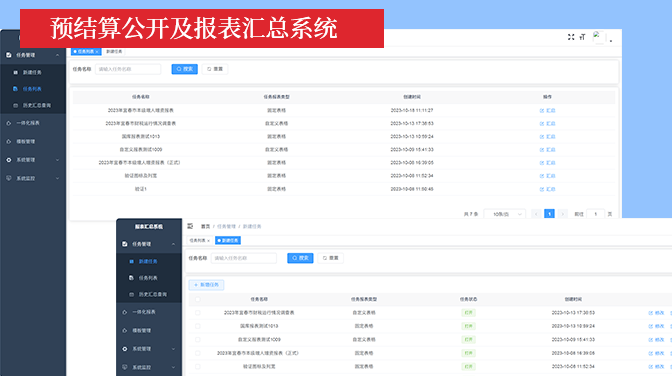Viewport: 672px width, 376px height.
Task: Expand 系统管理 in lower window sidebar
Action: pyautogui.click(x=149, y=349)
